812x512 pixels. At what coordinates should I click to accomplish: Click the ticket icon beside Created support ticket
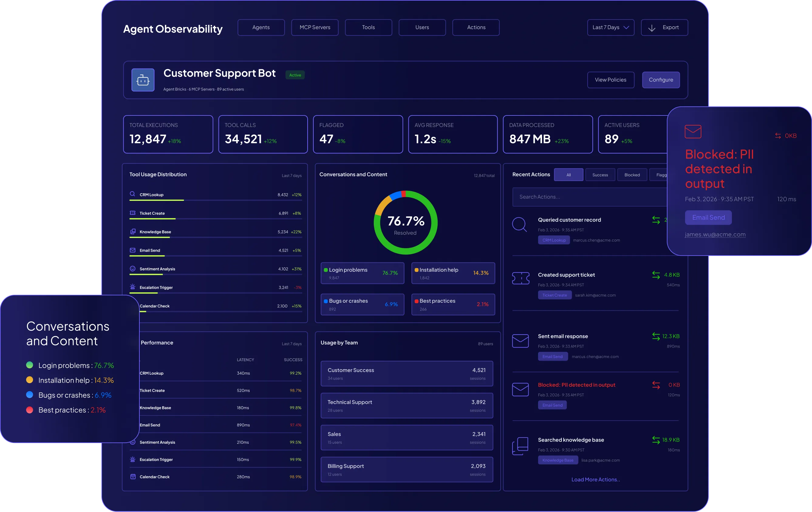point(520,278)
